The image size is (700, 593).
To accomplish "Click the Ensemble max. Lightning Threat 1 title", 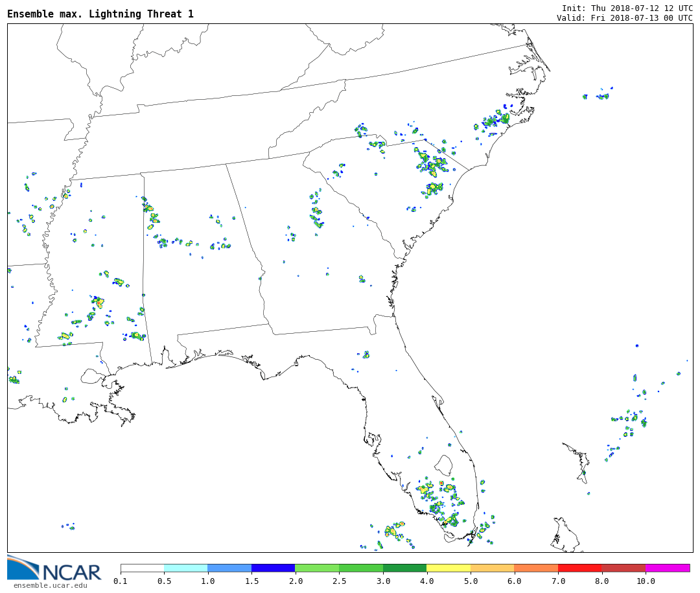I will (100, 14).
